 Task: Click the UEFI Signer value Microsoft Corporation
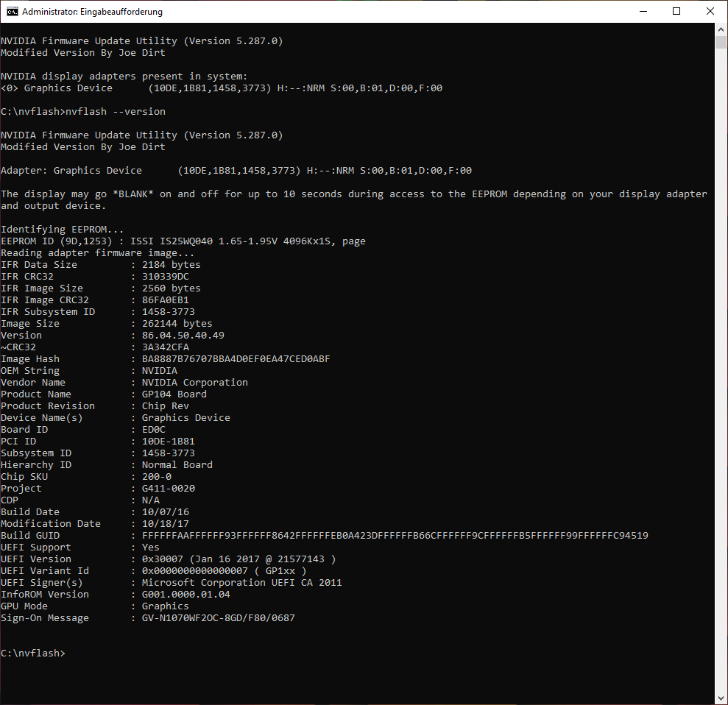(x=242, y=583)
